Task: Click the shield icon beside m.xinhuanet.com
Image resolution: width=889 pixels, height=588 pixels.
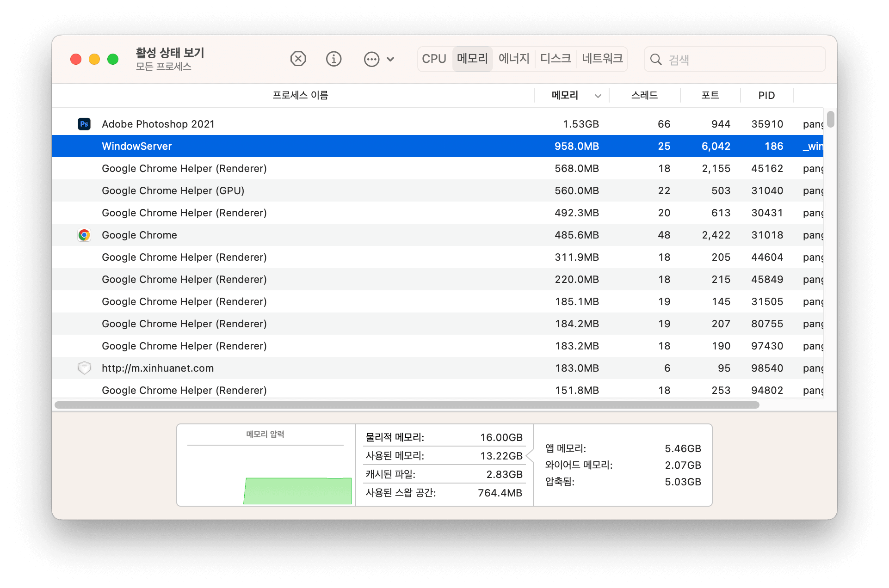Action: point(84,368)
